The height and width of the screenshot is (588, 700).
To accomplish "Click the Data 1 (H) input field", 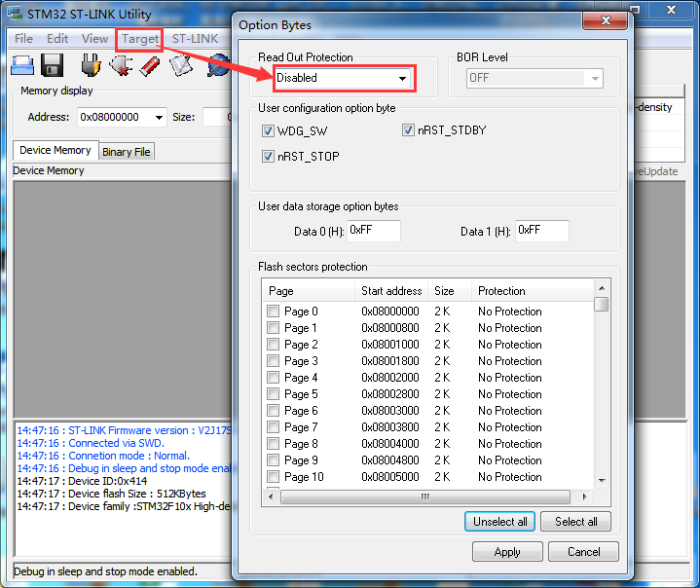I will click(x=542, y=231).
